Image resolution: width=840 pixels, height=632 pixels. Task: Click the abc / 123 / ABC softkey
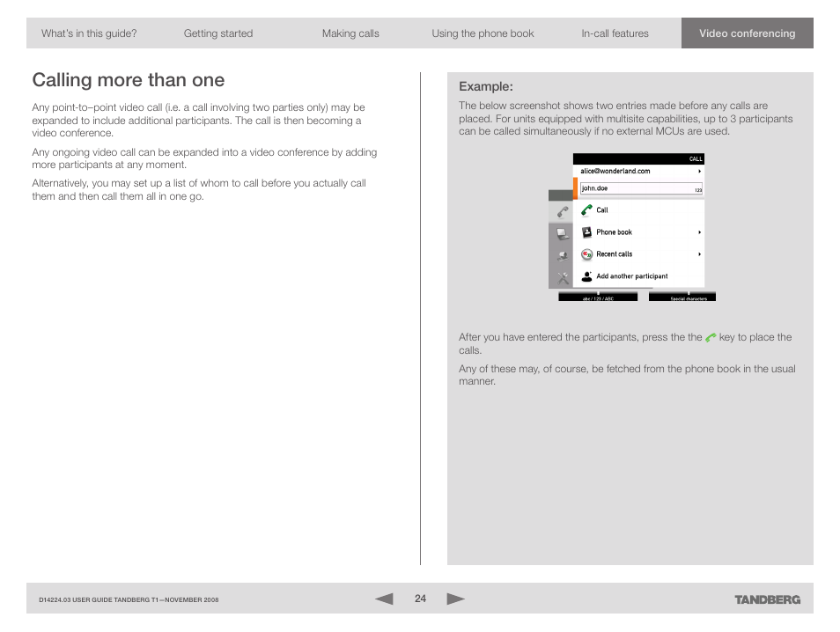(598, 298)
